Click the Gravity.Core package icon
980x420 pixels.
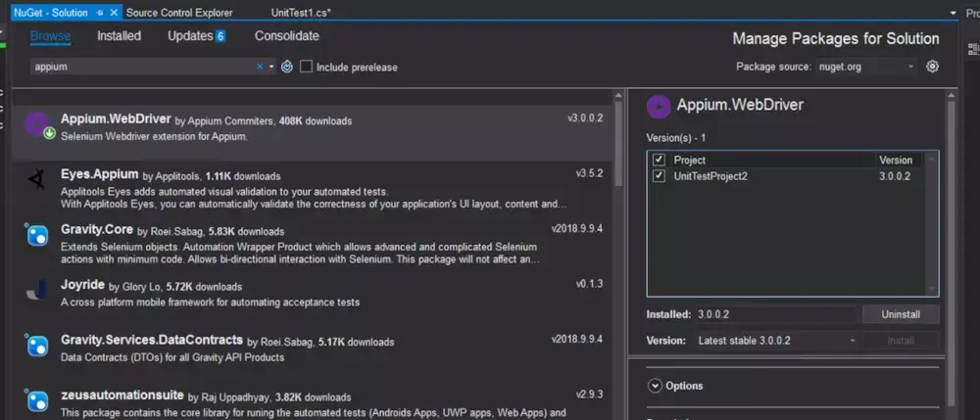pyautogui.click(x=36, y=235)
